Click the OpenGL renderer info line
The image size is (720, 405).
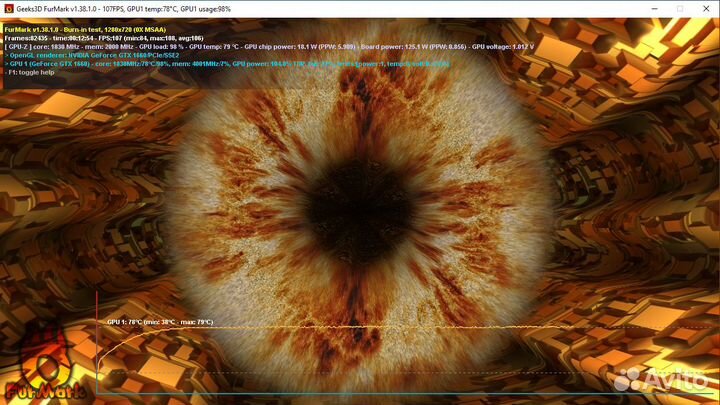[95, 55]
